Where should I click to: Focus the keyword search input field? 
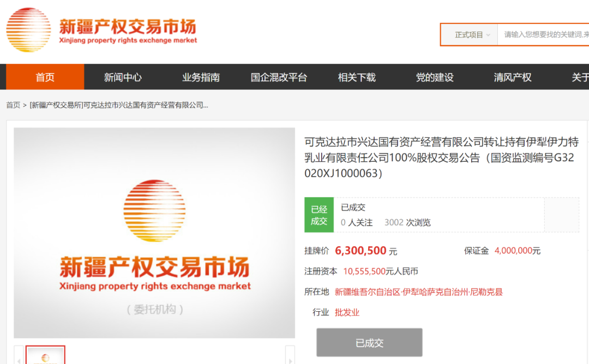[x=543, y=35]
